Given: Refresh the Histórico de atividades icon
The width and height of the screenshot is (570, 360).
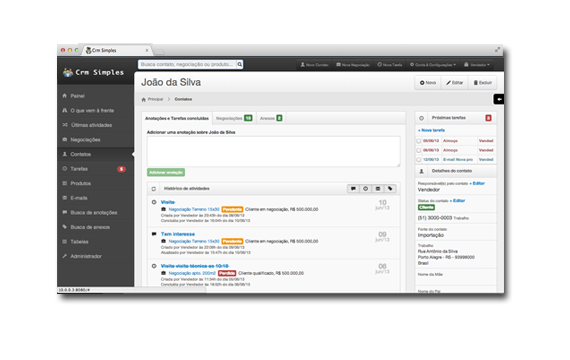Looking at the screenshot, I should click(154, 189).
